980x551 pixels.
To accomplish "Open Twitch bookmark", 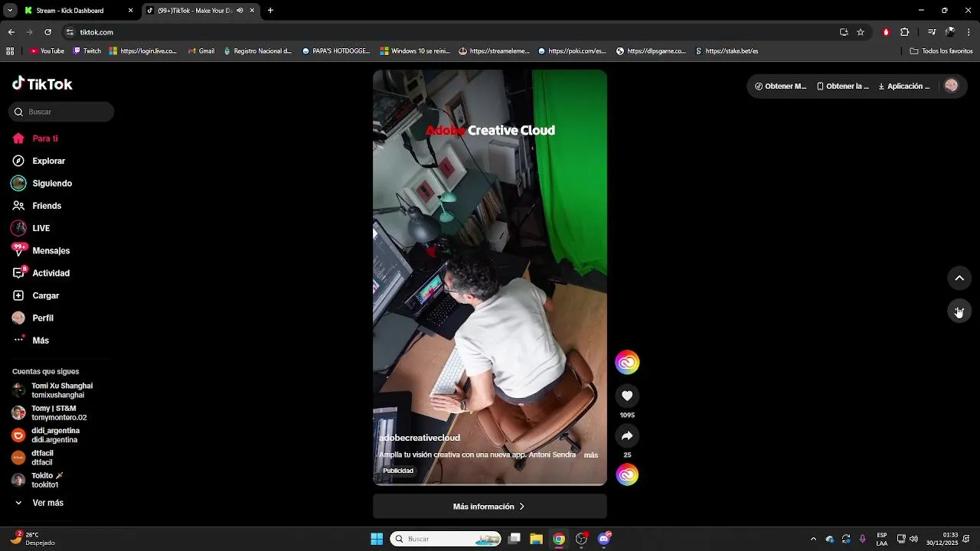I will point(87,51).
